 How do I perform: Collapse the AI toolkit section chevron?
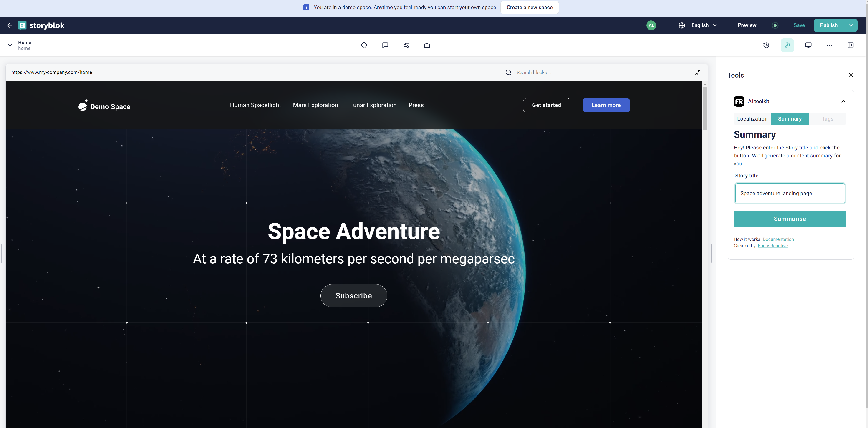843,101
